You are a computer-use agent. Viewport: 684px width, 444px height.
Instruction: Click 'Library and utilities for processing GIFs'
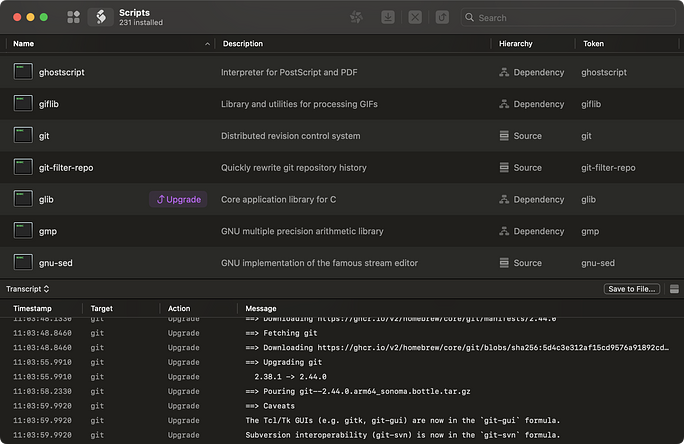(x=299, y=104)
